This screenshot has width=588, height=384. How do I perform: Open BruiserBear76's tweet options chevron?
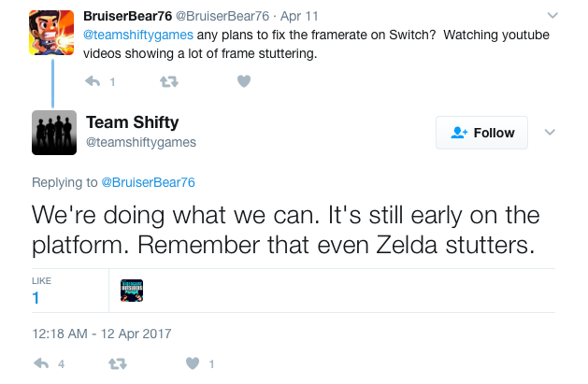click(552, 15)
